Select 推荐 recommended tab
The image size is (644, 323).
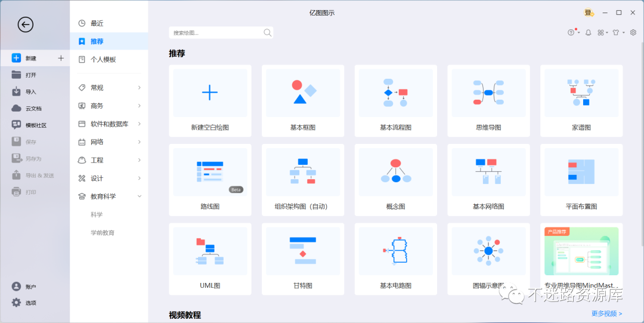pos(109,41)
